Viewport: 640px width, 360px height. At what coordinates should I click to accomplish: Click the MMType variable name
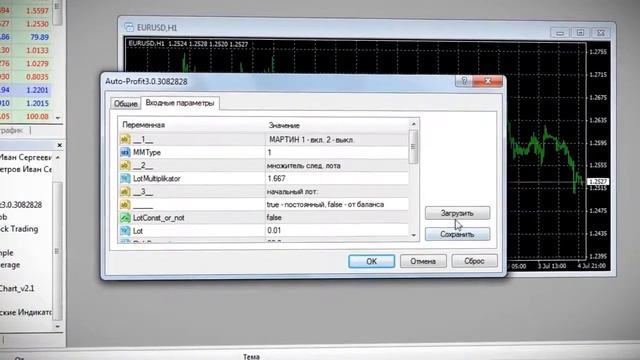147,152
